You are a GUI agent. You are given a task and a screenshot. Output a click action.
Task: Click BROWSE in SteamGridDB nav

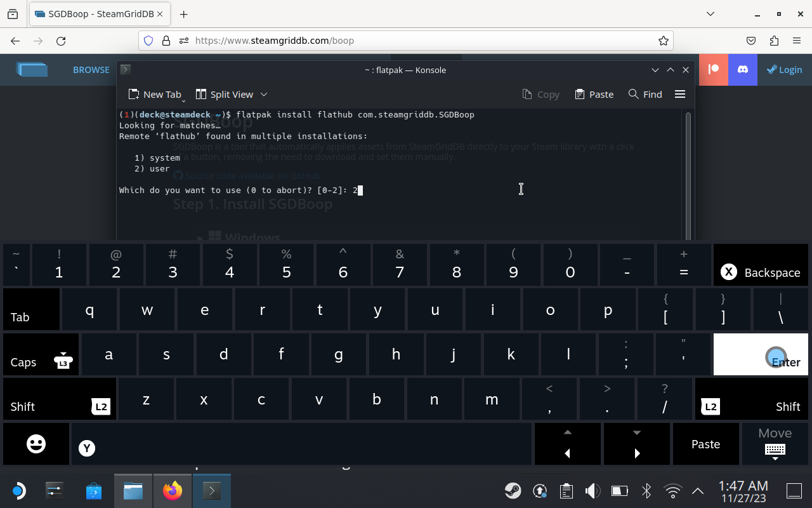coord(91,70)
